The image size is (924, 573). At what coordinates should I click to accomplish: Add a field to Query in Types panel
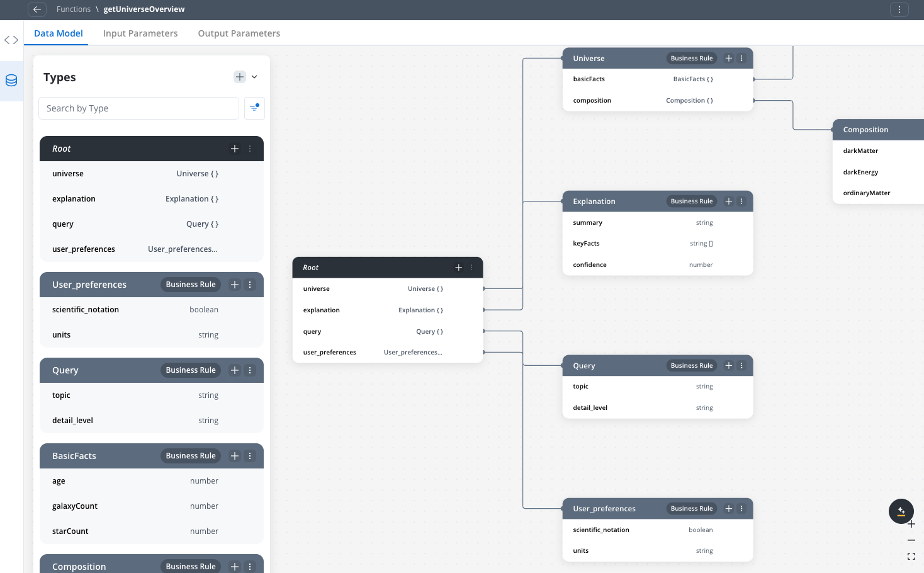tap(235, 370)
